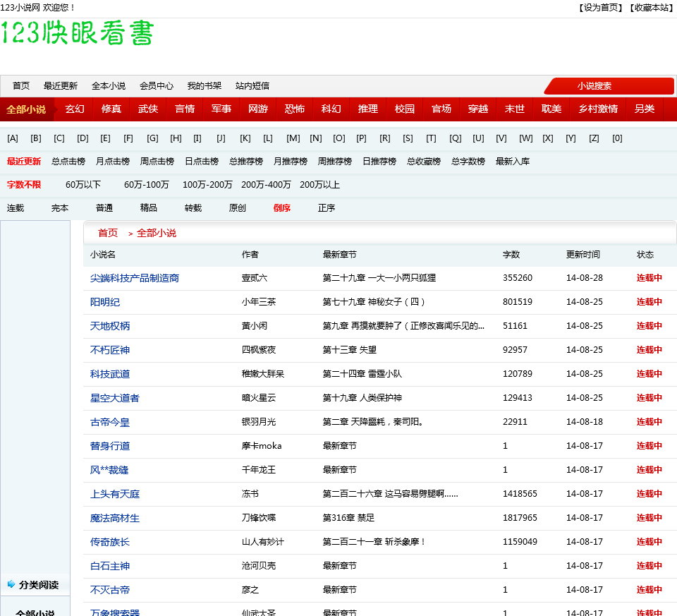677x616 pixels.
Task: Choose the 60万以下 word count filter
Action: 83,185
